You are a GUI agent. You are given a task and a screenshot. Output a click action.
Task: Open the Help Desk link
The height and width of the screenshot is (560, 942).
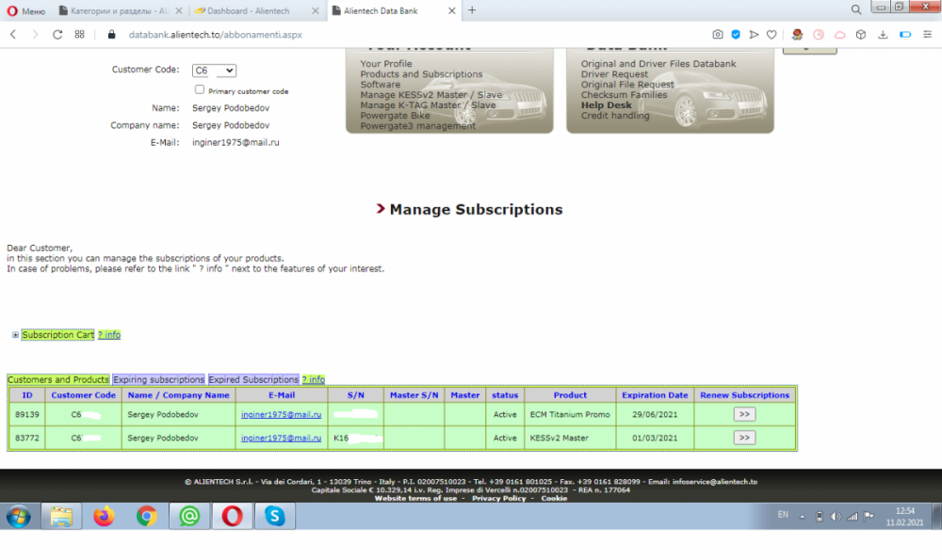(x=606, y=105)
